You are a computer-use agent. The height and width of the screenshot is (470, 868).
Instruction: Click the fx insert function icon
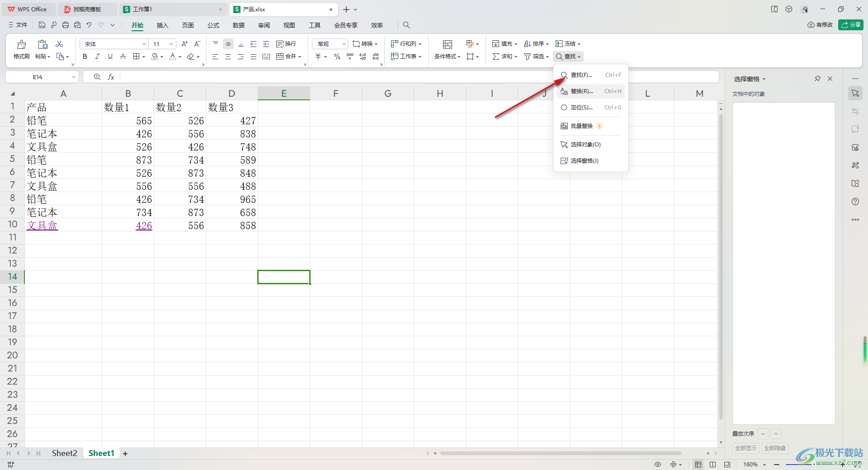[x=111, y=77]
